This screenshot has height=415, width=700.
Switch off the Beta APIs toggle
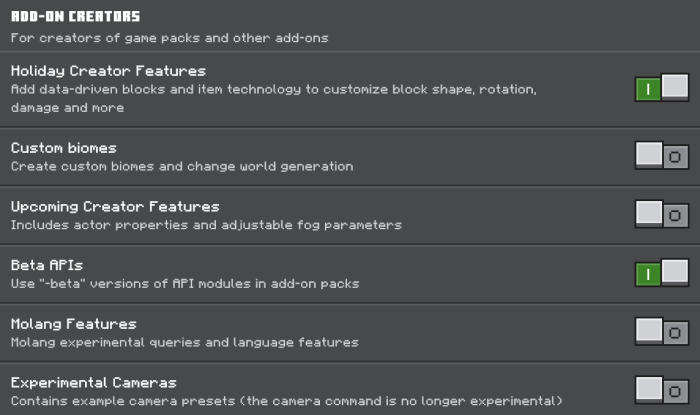[x=661, y=273]
